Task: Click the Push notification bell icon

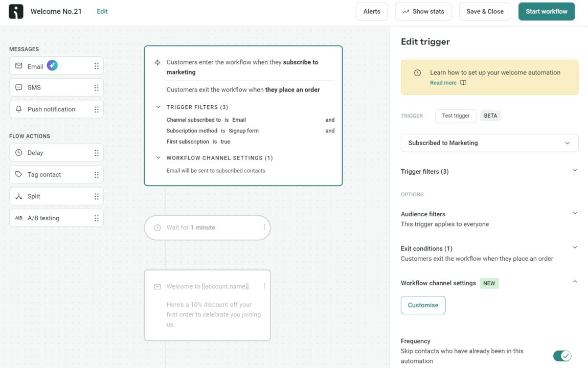Action: 17,109
